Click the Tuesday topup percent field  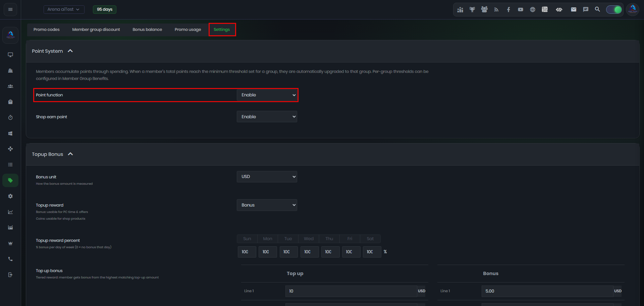pos(288,252)
